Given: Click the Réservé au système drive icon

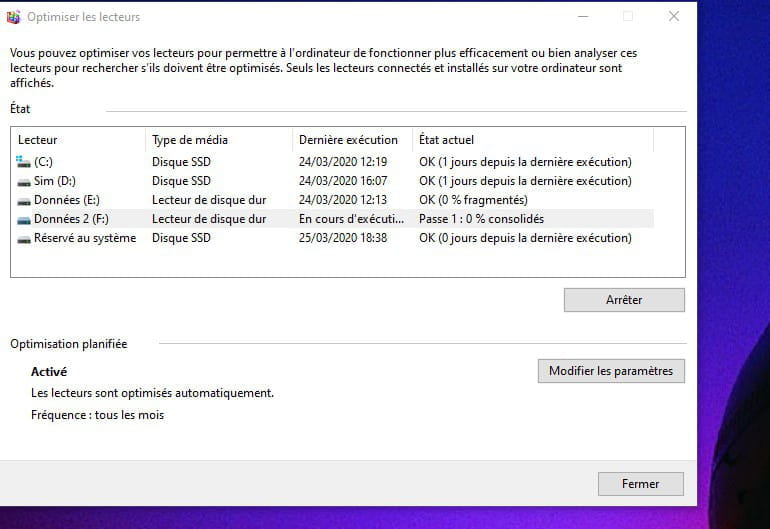Looking at the screenshot, I should pos(24,238).
